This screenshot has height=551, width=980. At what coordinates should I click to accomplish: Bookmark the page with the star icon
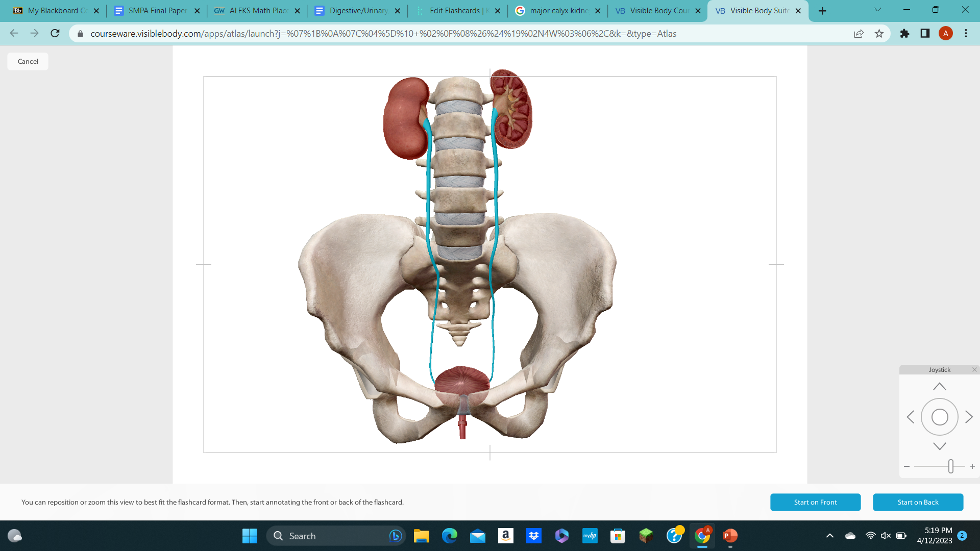click(879, 34)
